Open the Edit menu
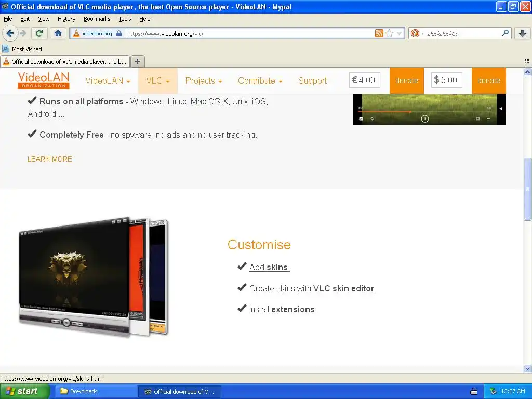Viewport: 532px width, 399px height. pos(25,19)
